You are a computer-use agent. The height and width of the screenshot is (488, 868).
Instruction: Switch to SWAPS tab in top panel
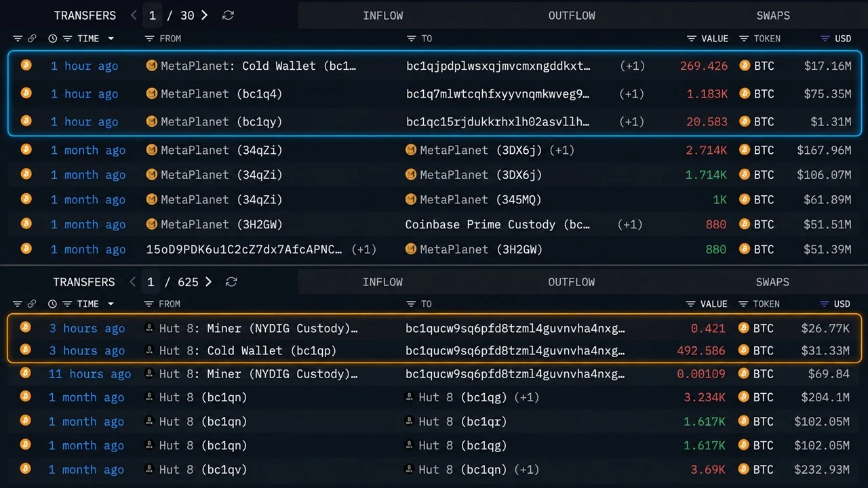(x=773, y=15)
